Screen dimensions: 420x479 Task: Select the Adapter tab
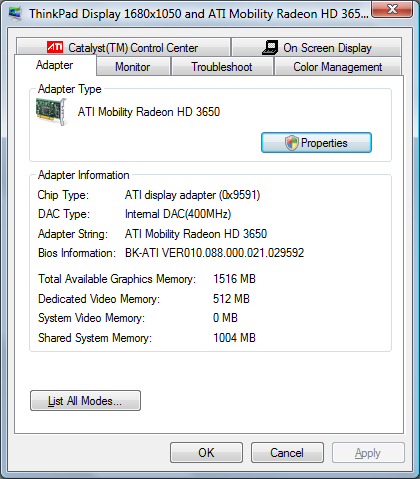pos(55,65)
